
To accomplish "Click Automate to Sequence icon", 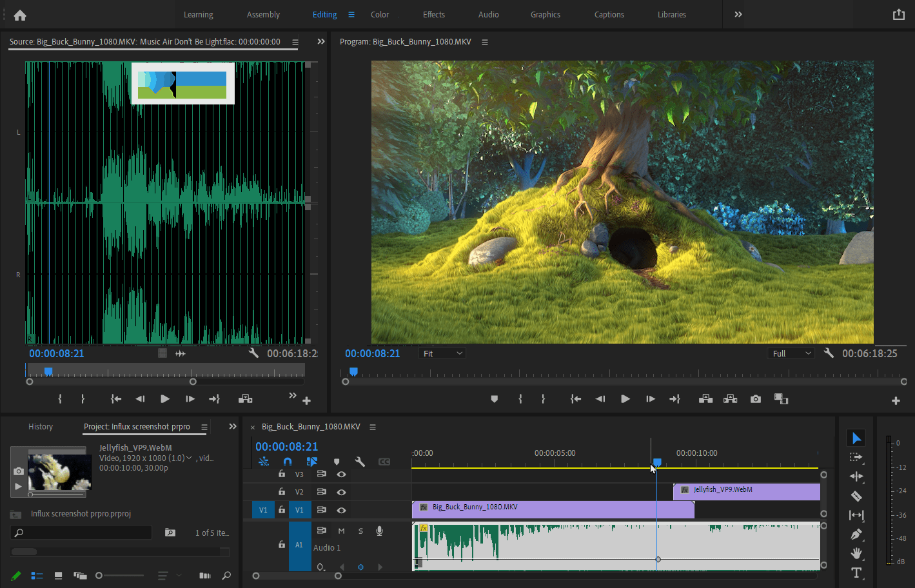I will (205, 576).
